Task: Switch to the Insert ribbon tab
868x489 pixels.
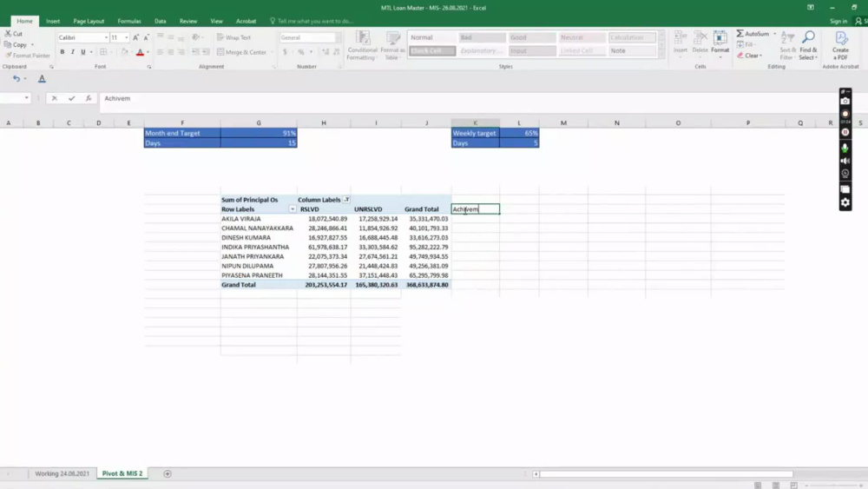Action: pos(53,21)
